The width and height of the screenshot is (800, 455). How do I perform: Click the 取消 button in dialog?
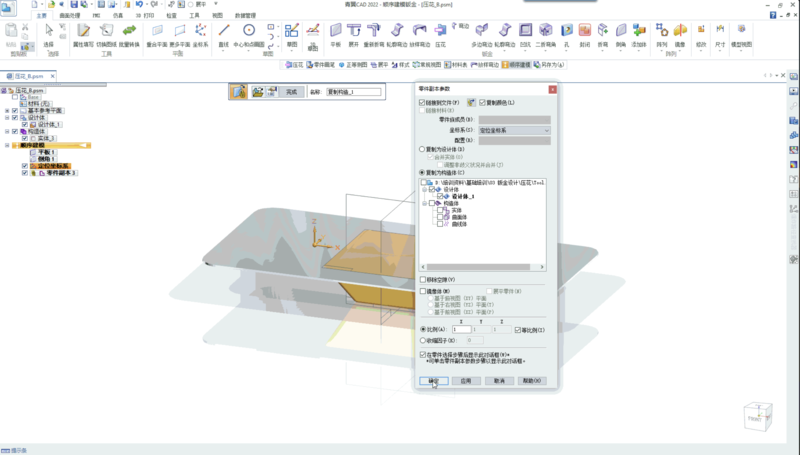497,380
